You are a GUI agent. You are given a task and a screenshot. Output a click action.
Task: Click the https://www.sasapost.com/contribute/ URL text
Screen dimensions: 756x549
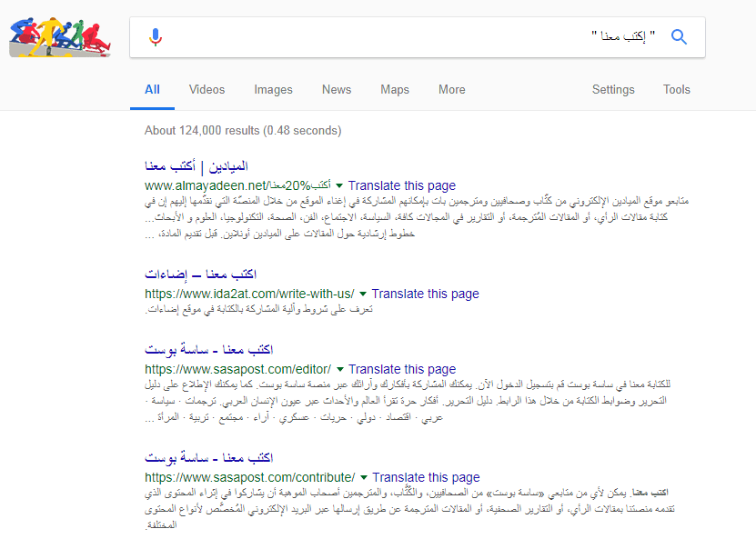250,477
